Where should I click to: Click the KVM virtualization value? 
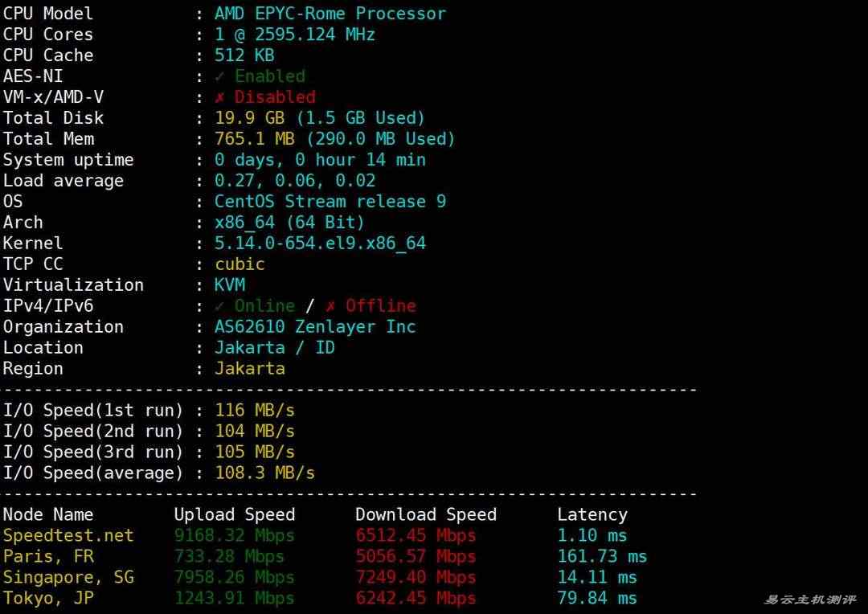tap(230, 285)
